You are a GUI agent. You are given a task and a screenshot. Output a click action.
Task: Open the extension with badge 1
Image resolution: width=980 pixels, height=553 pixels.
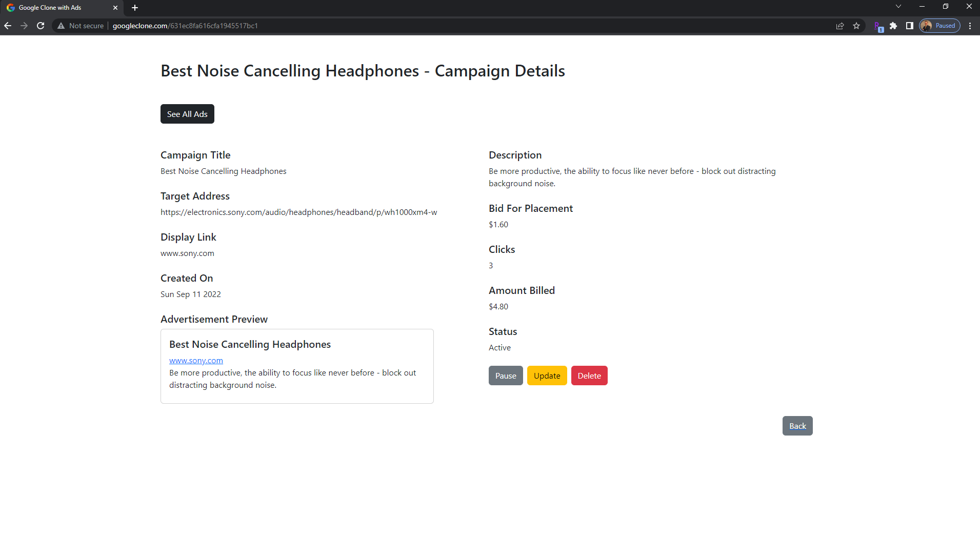[878, 26]
